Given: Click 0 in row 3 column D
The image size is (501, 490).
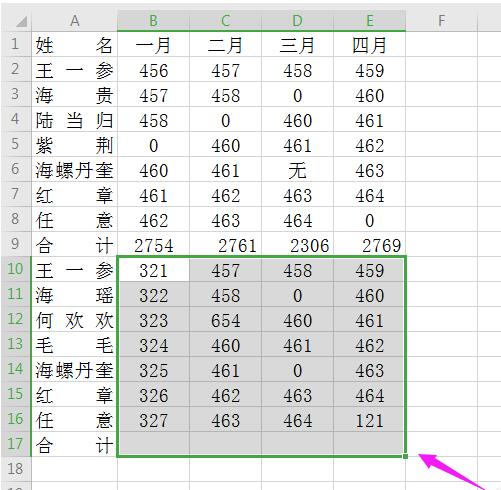Looking at the screenshot, I should (297, 95).
